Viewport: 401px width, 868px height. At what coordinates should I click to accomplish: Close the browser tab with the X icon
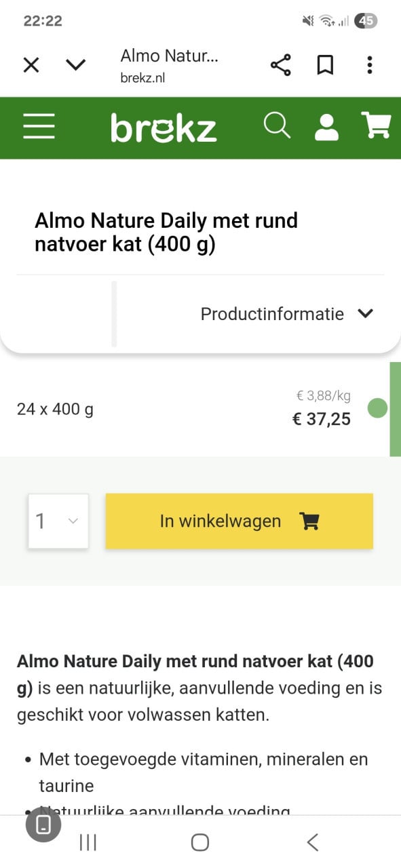coord(31,65)
